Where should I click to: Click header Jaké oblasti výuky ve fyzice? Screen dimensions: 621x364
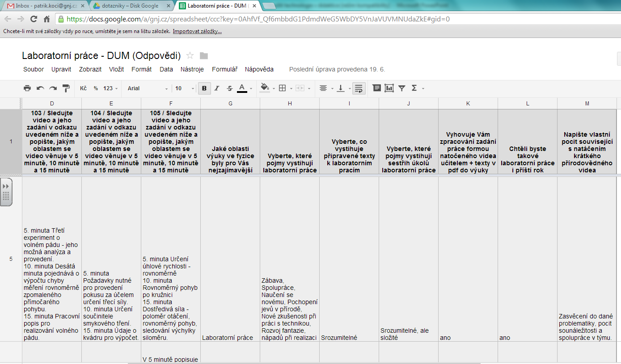(x=230, y=142)
